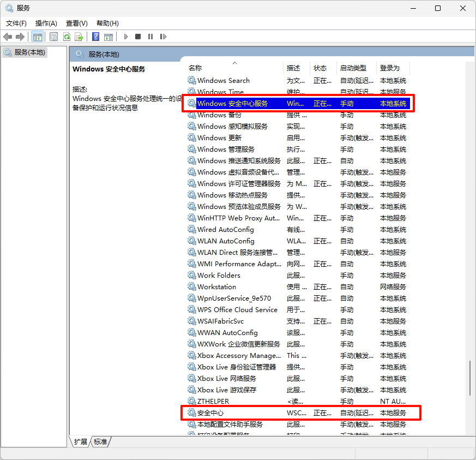The height and width of the screenshot is (460, 476).
Task: Click the Pause Service icon
Action: coord(150,37)
